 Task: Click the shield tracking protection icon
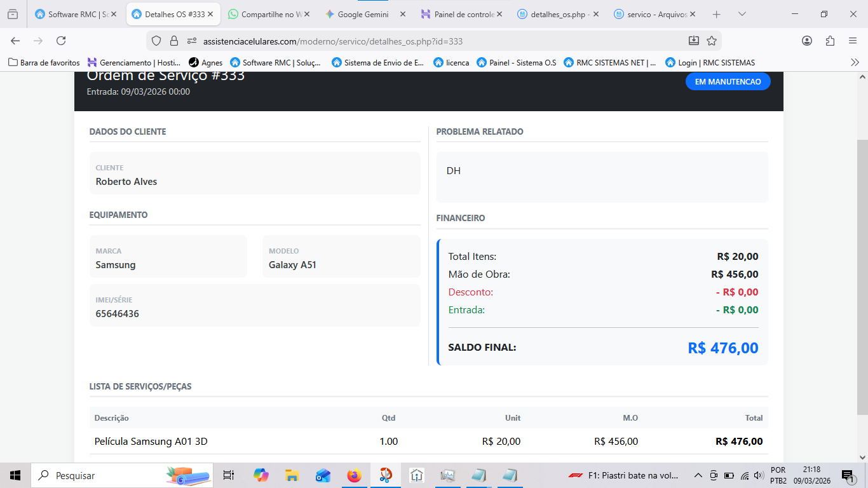click(156, 41)
